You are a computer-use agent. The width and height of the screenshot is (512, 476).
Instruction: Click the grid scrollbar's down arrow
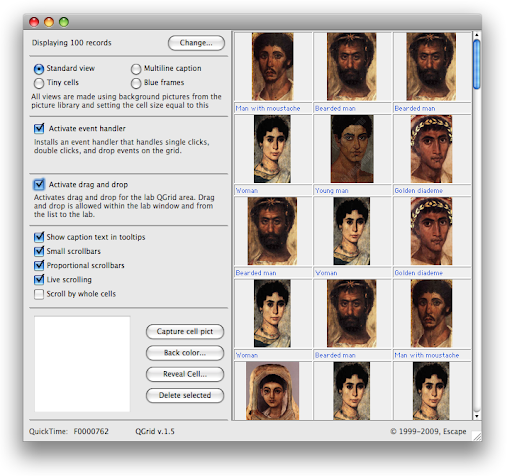pos(477,416)
